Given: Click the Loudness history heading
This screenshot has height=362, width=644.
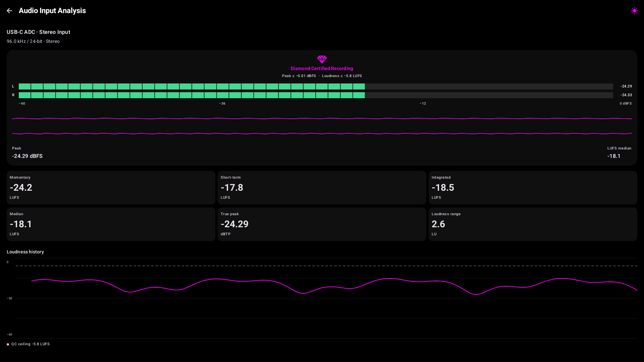Looking at the screenshot, I should click(25, 252).
